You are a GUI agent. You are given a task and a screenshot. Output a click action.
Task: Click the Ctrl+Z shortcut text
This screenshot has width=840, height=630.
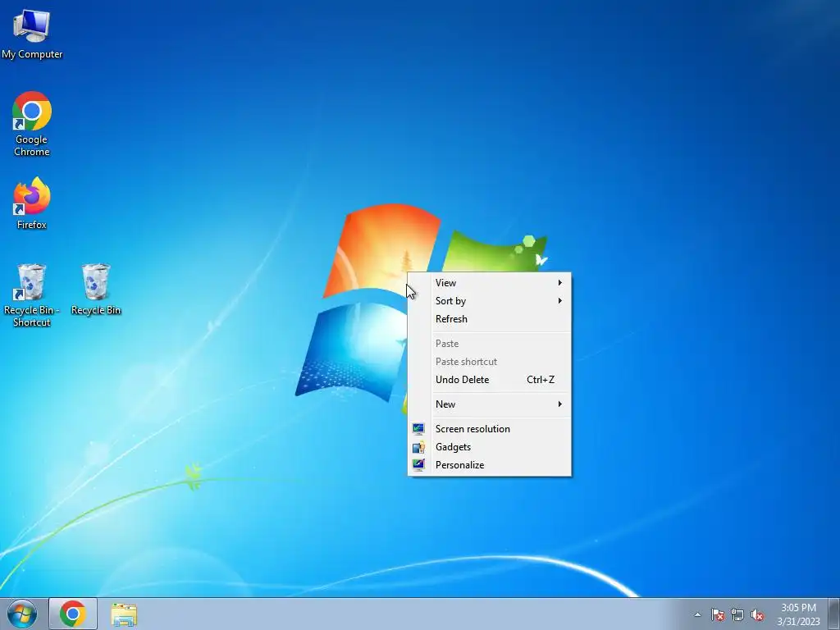pos(541,380)
